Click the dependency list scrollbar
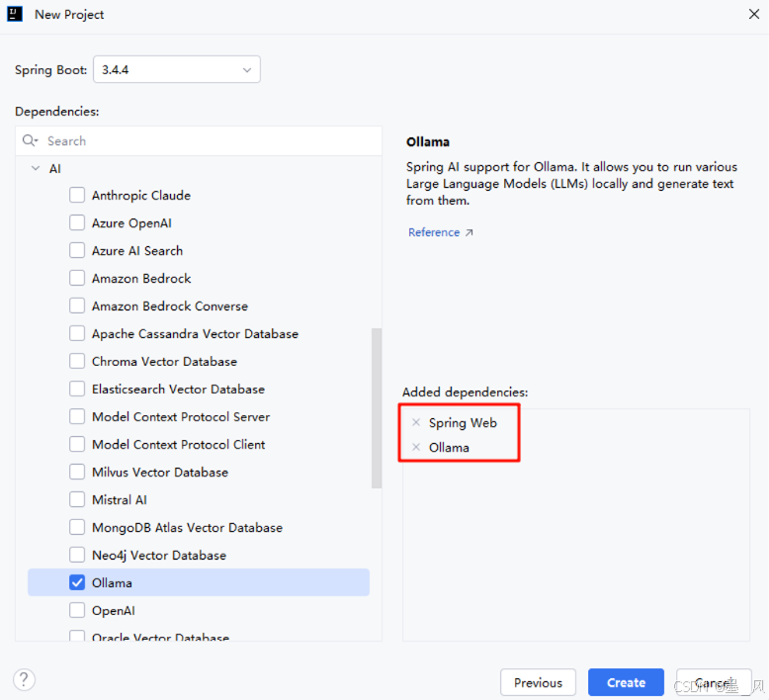 click(377, 408)
